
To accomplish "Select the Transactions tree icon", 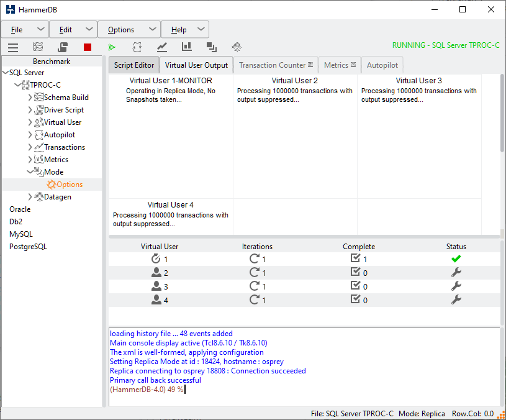I will tap(38, 147).
